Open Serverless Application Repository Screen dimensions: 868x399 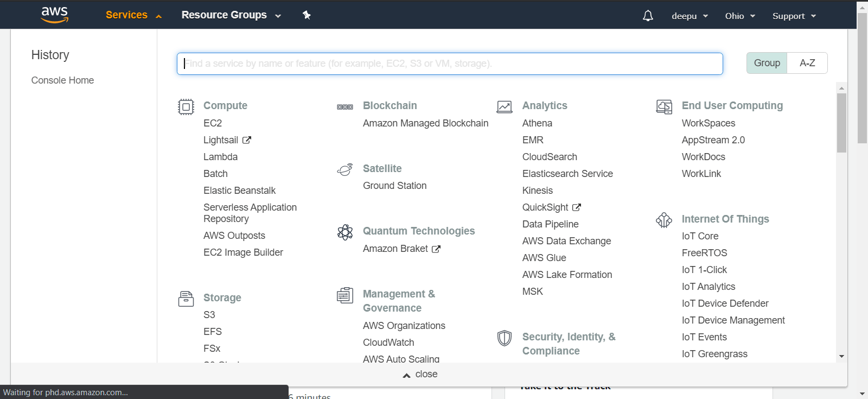tap(250, 213)
